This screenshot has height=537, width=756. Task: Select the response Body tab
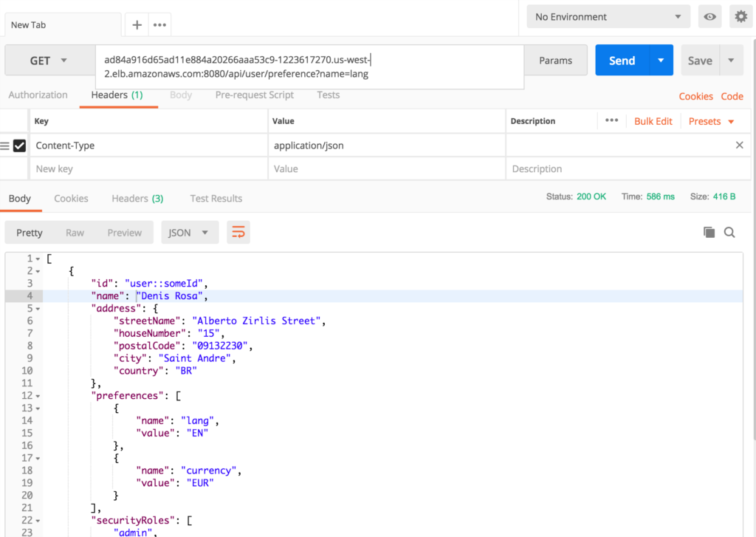click(x=20, y=198)
